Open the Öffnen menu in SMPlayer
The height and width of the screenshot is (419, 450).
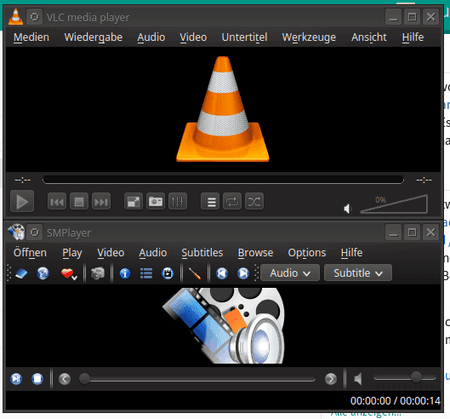point(30,253)
